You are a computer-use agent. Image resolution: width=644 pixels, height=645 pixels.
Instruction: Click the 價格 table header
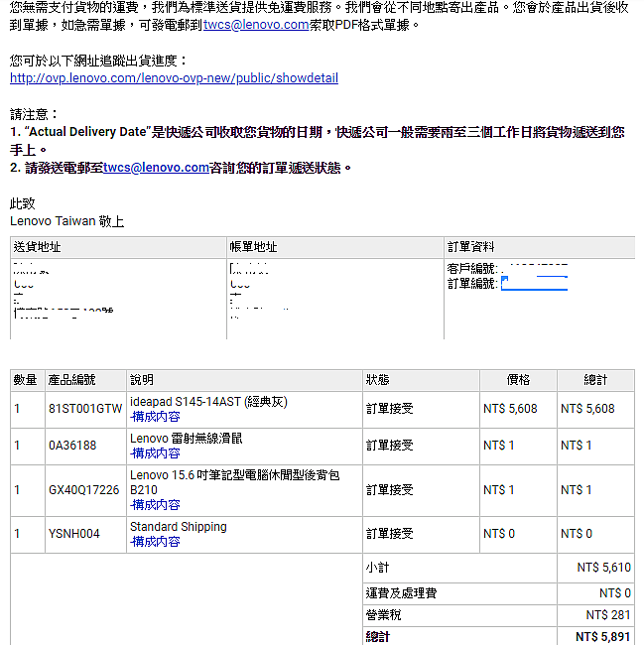click(x=518, y=380)
